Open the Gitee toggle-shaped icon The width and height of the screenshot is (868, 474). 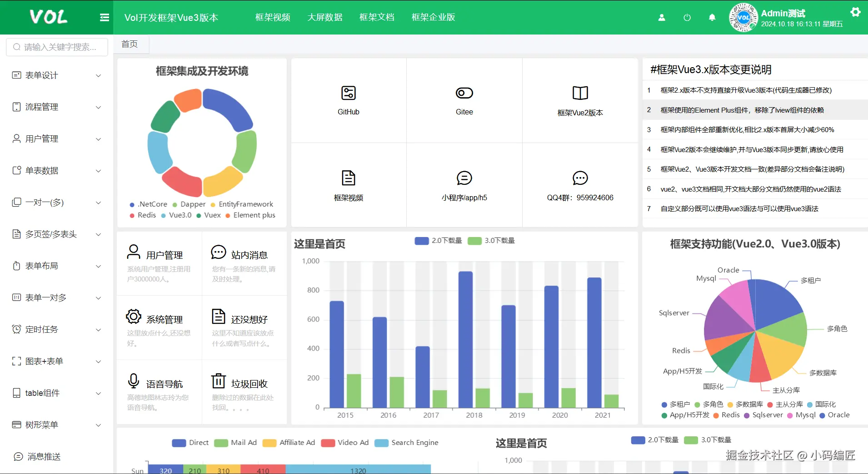[x=464, y=93]
